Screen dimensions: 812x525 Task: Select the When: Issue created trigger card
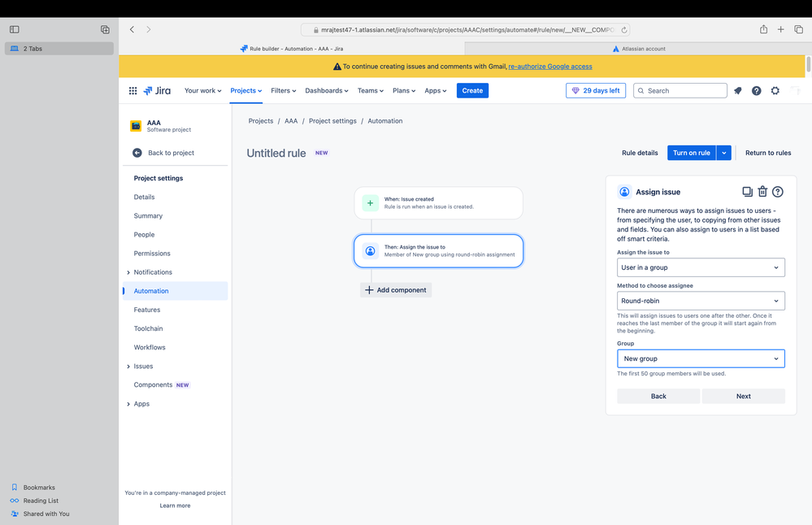439,203
